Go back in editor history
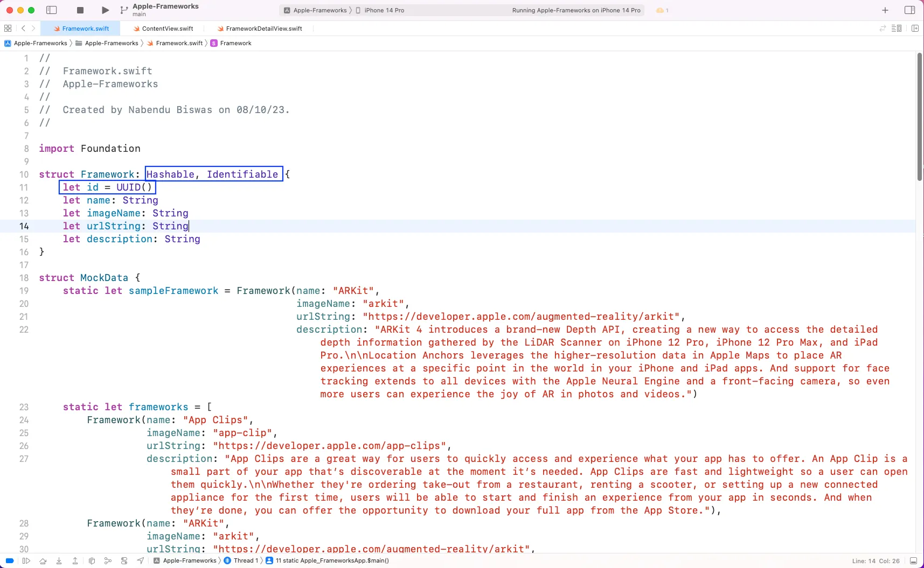 coord(23,29)
